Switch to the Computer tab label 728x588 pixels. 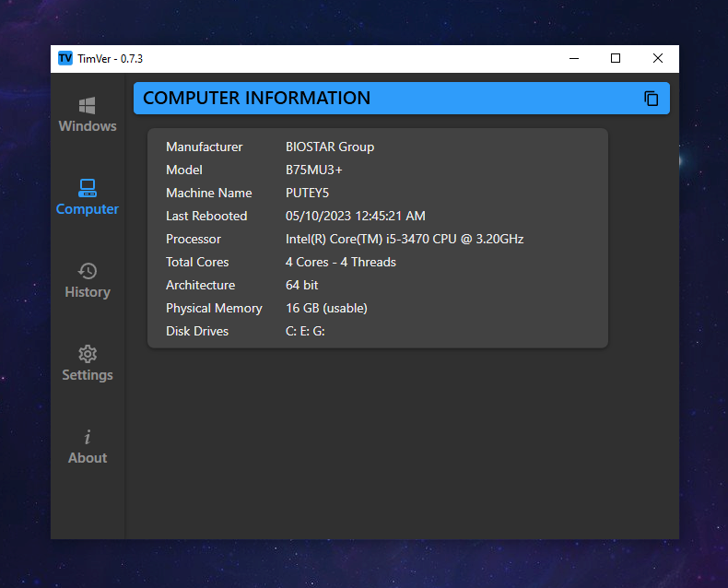click(88, 209)
